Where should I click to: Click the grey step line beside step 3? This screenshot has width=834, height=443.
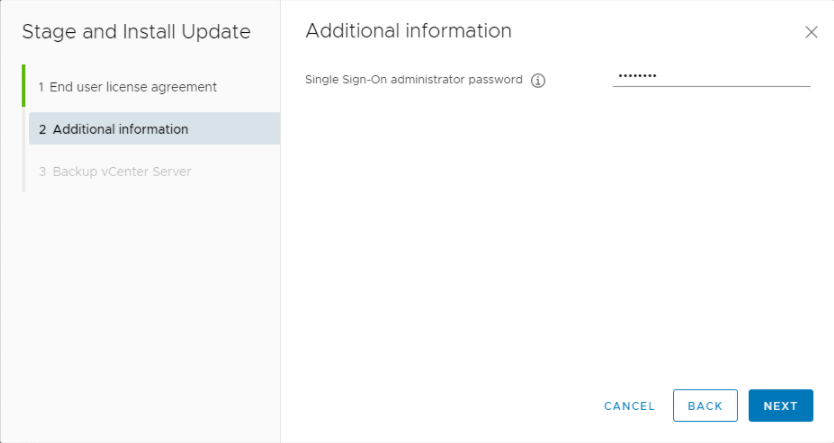23,171
